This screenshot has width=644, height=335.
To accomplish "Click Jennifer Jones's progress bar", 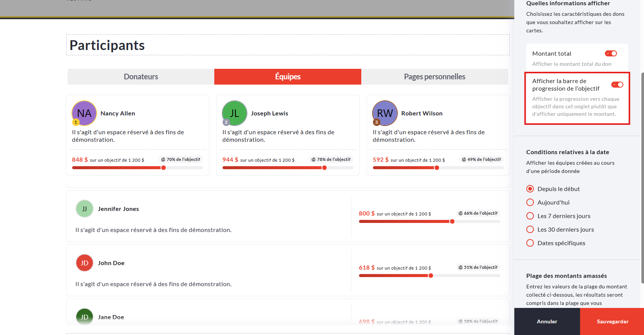I will [429, 221].
